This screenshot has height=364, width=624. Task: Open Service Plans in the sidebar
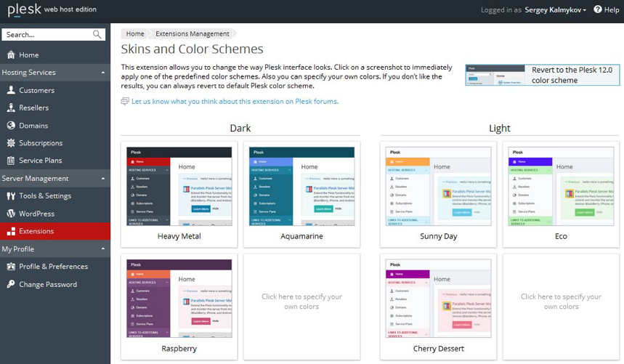pos(55,161)
